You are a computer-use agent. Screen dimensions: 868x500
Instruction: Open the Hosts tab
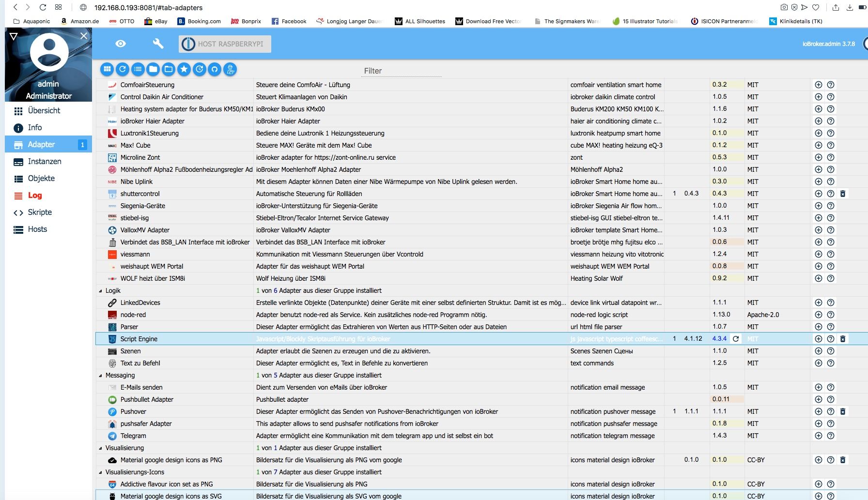[x=48, y=229]
